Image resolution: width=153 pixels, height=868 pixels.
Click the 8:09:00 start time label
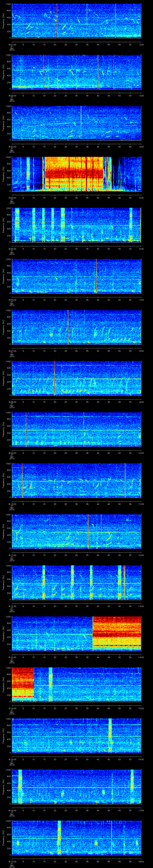[x=12, y=453]
